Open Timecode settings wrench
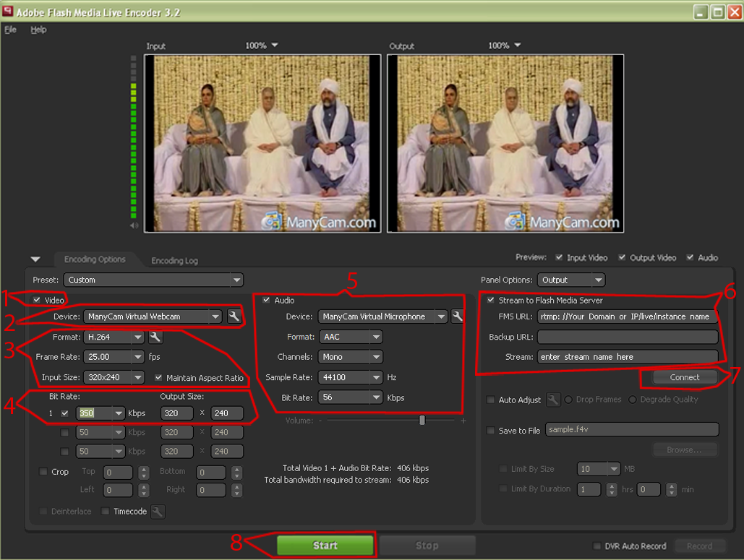This screenshot has height=560, width=744. (158, 511)
